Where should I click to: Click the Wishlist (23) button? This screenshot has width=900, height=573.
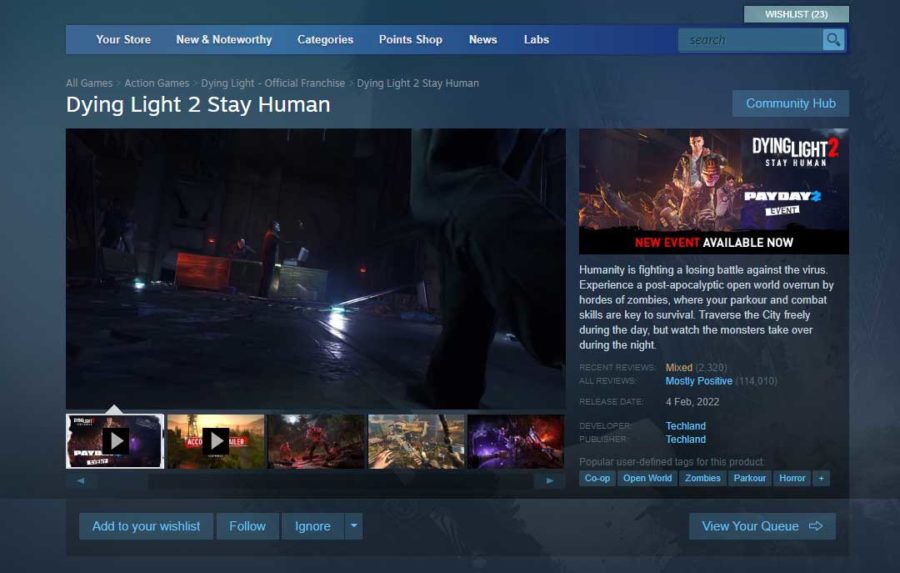(796, 14)
